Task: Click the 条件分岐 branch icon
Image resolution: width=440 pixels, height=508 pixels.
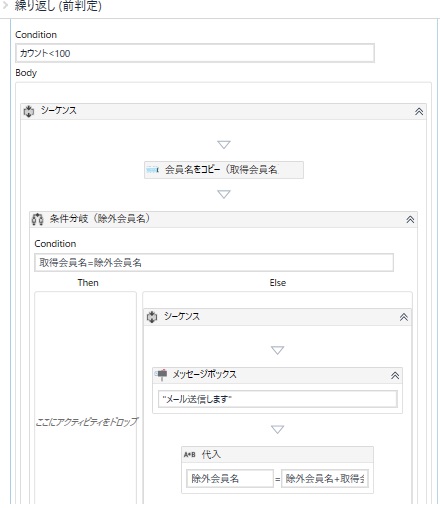Action: click(x=37, y=219)
